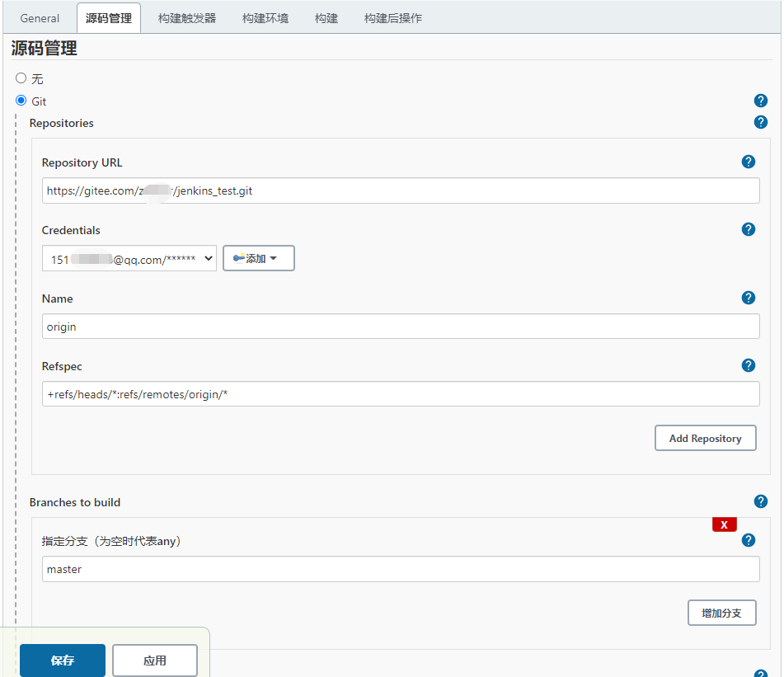Screen dimensions: 784x677
Task: Open Credentials help icon
Action: tap(748, 229)
